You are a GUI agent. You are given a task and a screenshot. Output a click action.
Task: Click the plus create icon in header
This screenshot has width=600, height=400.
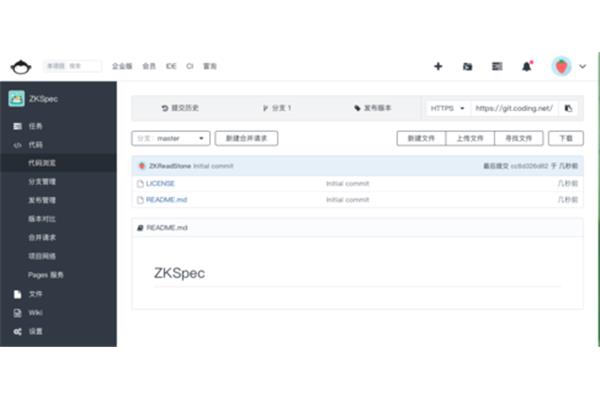pos(438,67)
